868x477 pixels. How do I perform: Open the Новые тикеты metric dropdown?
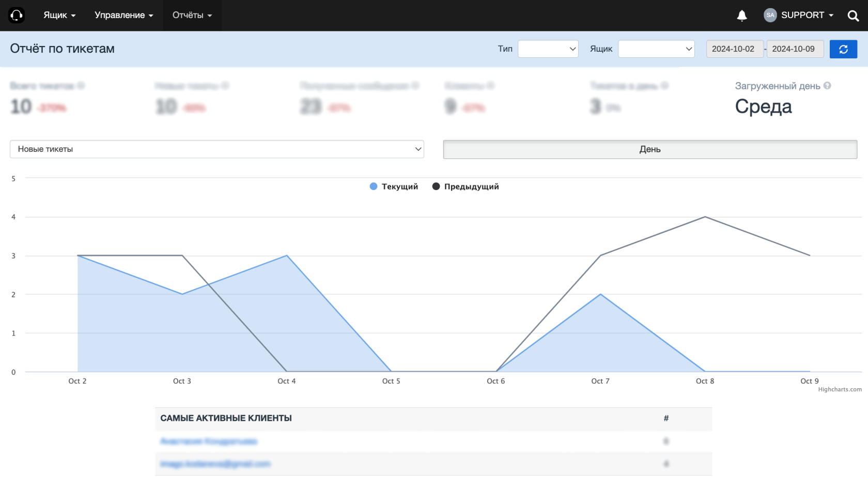217,149
